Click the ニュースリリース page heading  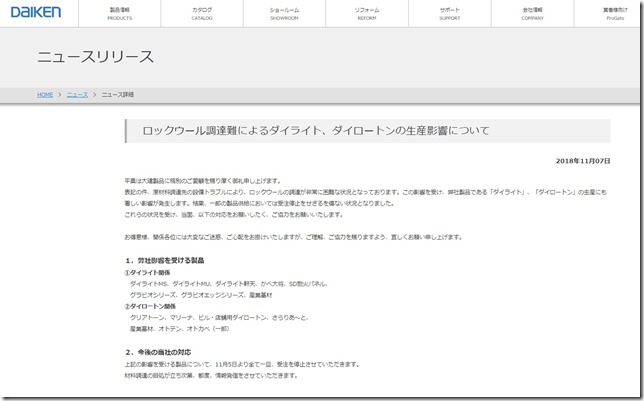pyautogui.click(x=95, y=57)
